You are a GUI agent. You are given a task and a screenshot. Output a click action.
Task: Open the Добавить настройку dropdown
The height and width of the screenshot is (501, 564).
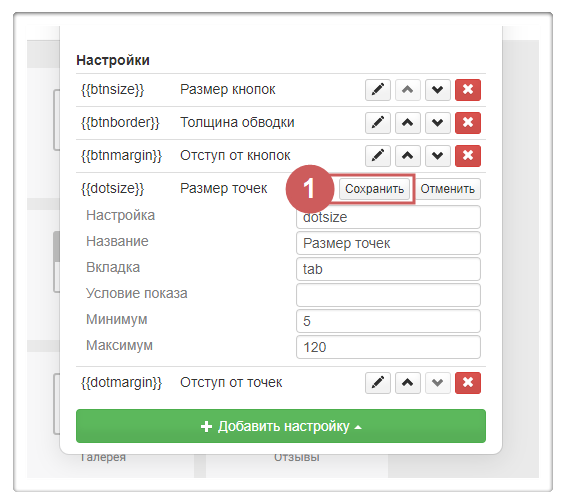tap(281, 426)
